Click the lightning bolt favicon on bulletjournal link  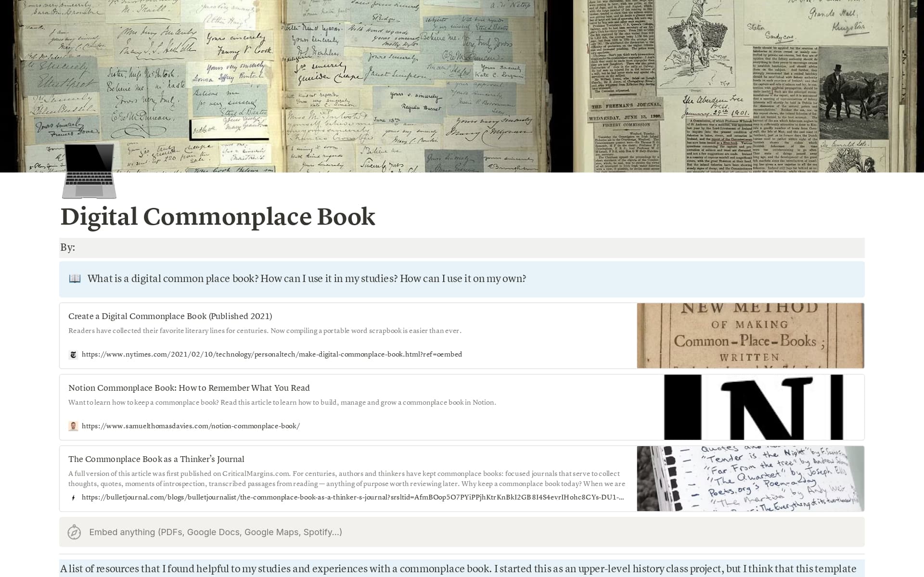(73, 498)
